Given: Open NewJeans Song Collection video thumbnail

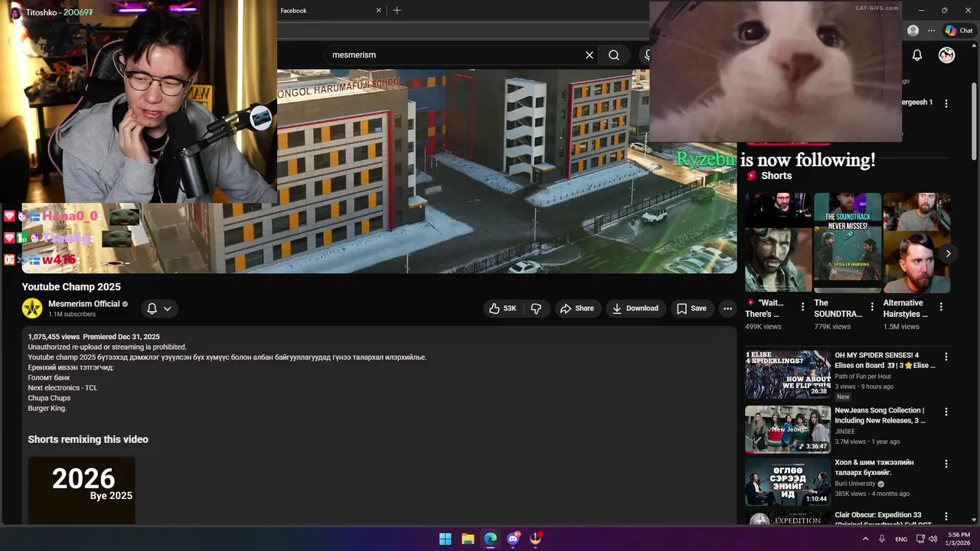Looking at the screenshot, I should (x=788, y=429).
